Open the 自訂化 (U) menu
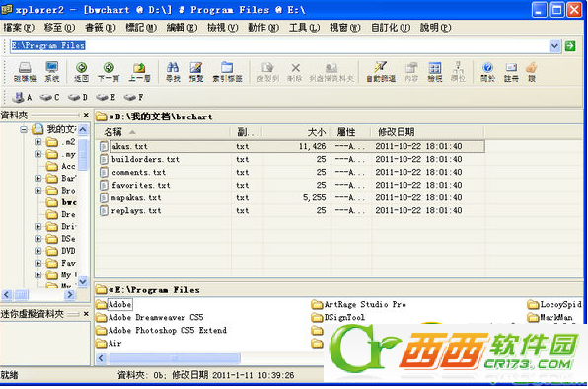The image size is (588, 389). click(391, 28)
